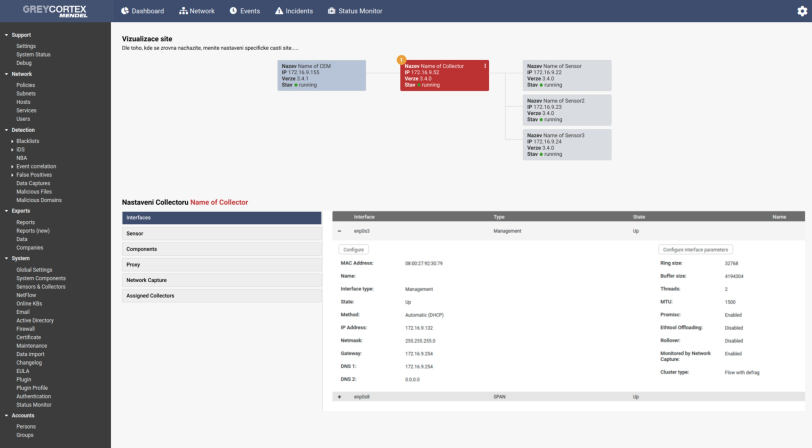Open the Status Monitor top menu
The width and height of the screenshot is (812, 448).
355,11
